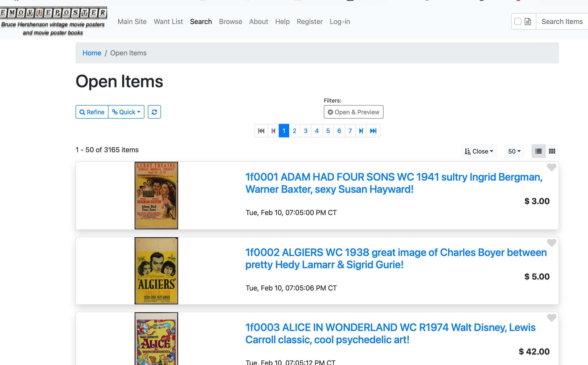The width and height of the screenshot is (588, 365).
Task: Tick the checkbox beside Search Items field
Action: (x=518, y=22)
